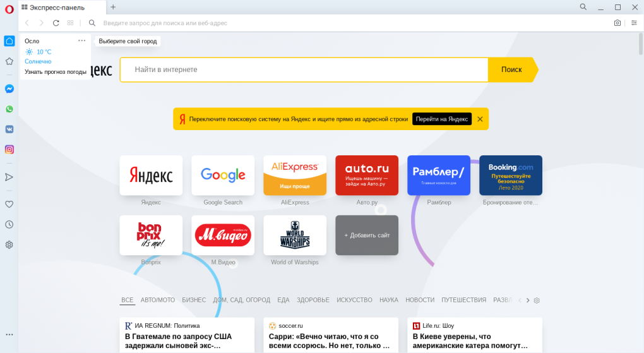Select the ПУТЕШЕСТВИЯ news category
Image resolution: width=644 pixels, height=353 pixels.
[463, 300]
